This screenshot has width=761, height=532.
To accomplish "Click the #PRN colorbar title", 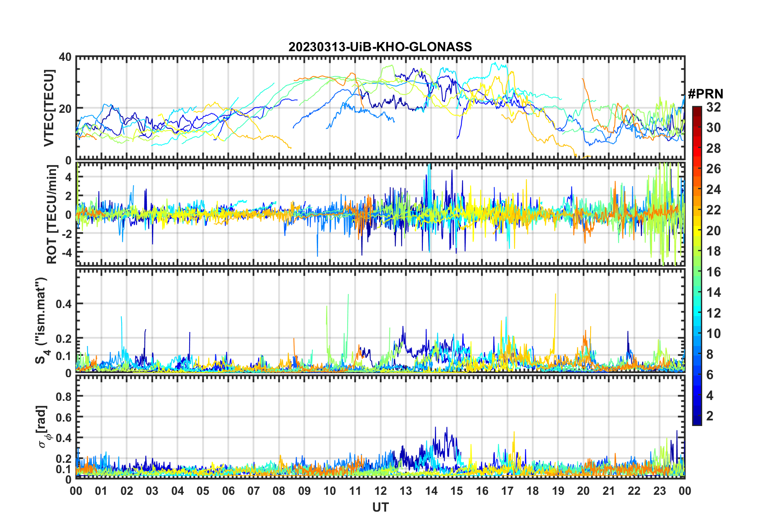I will pos(705,94).
